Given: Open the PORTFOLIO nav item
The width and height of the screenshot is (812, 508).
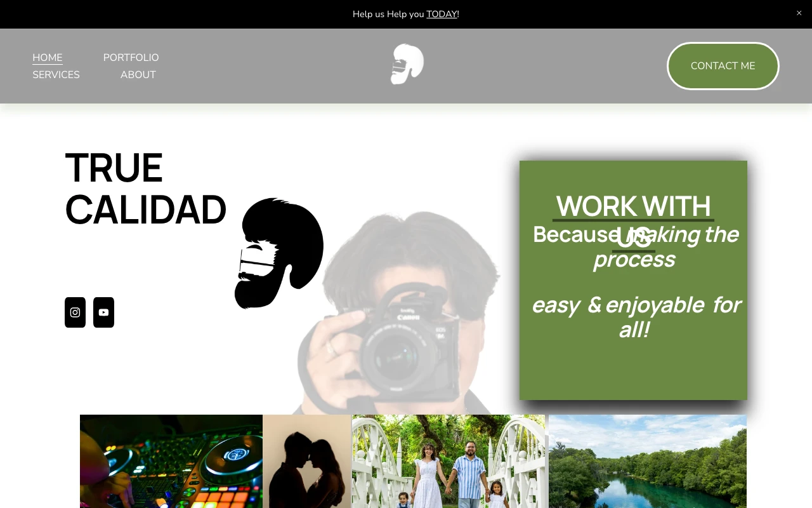Looking at the screenshot, I should click(x=131, y=58).
